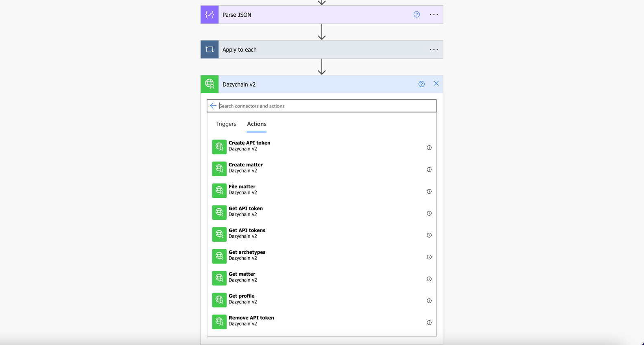
Task: Switch to the Triggers tab
Action: [x=226, y=124]
